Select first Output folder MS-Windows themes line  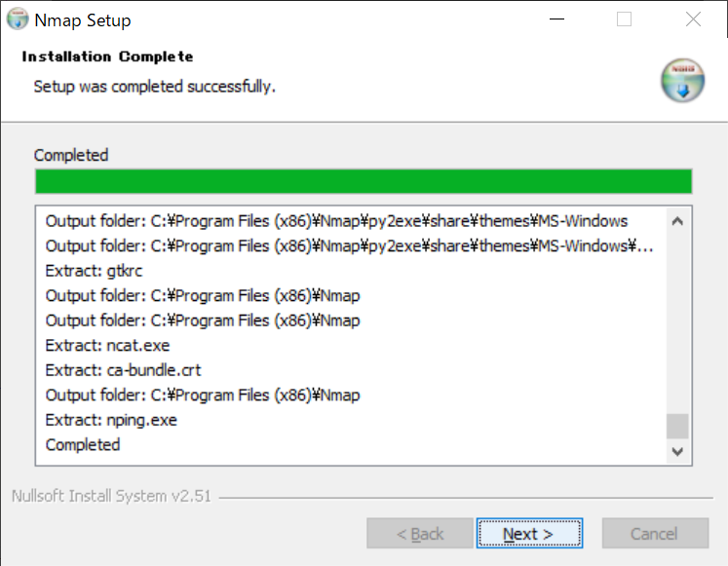point(336,220)
